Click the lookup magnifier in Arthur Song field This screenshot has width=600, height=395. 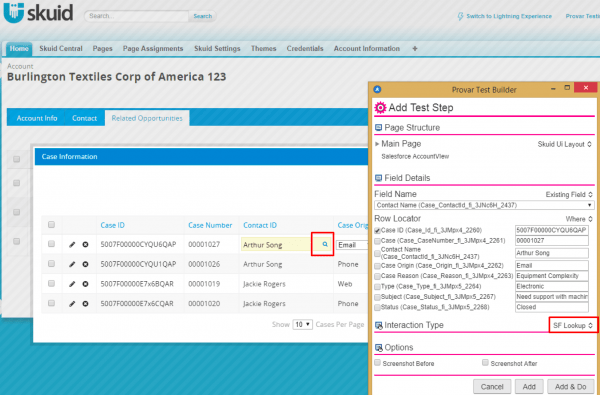[325, 244]
